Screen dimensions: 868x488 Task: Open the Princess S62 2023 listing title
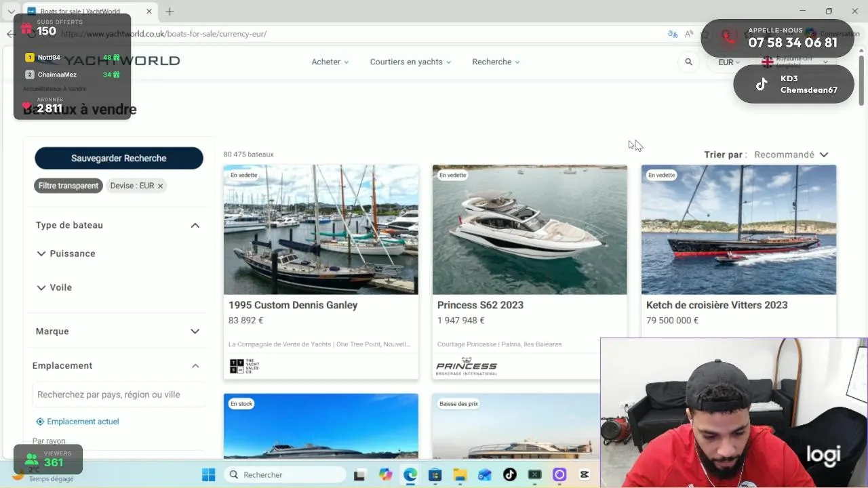coord(480,305)
